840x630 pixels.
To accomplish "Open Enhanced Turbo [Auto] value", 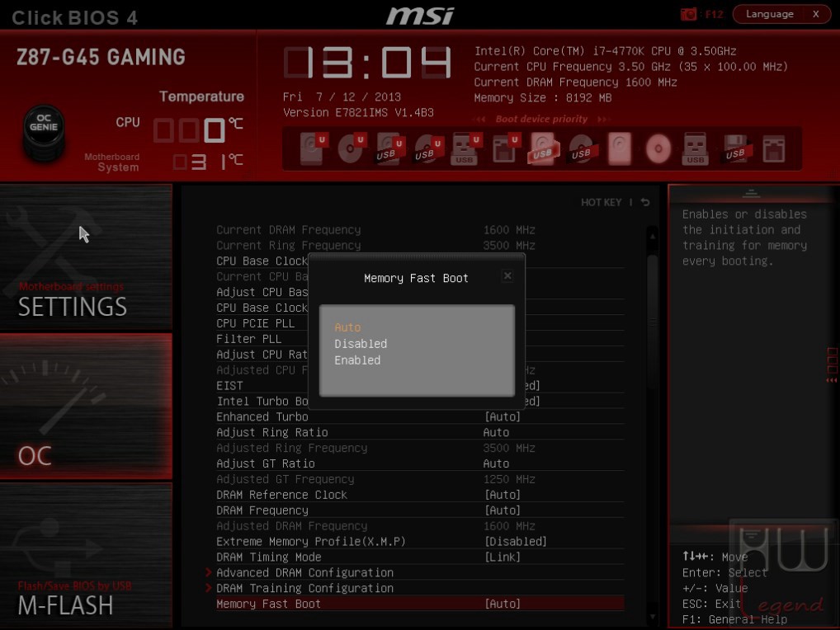I will tap(503, 416).
